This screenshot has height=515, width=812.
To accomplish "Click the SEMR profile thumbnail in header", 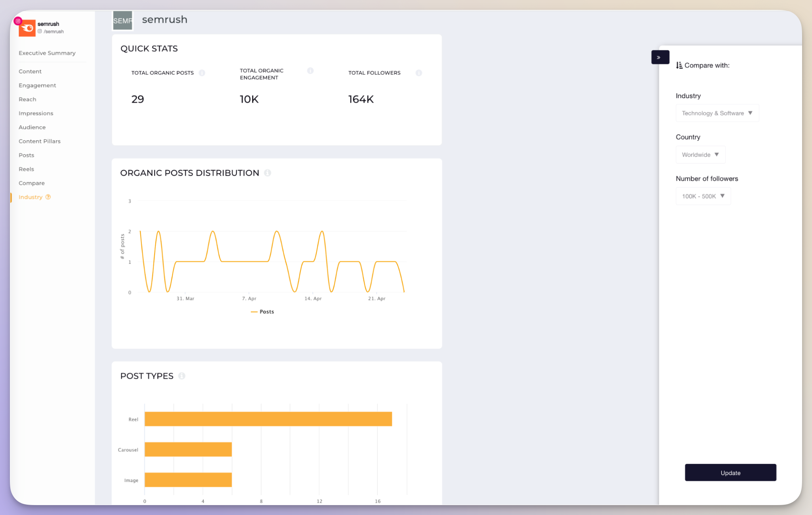I will click(x=123, y=20).
